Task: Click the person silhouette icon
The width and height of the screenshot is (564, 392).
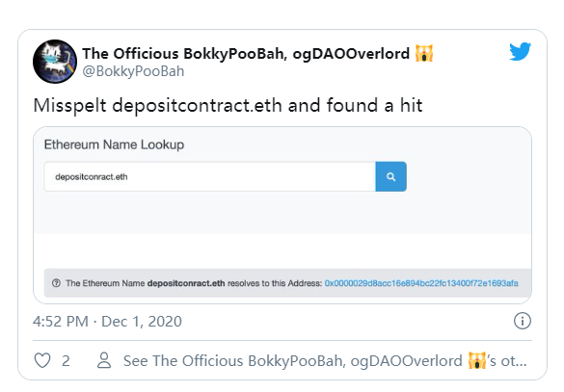Action: pos(104,360)
